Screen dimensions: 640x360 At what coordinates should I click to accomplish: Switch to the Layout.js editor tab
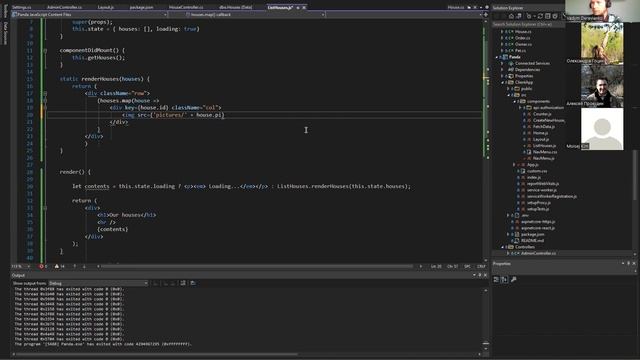point(106,7)
